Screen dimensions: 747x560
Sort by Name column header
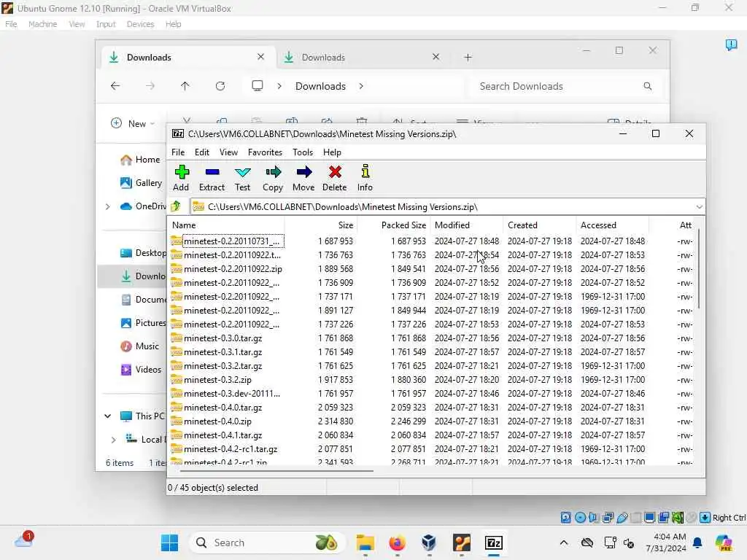[226, 225]
